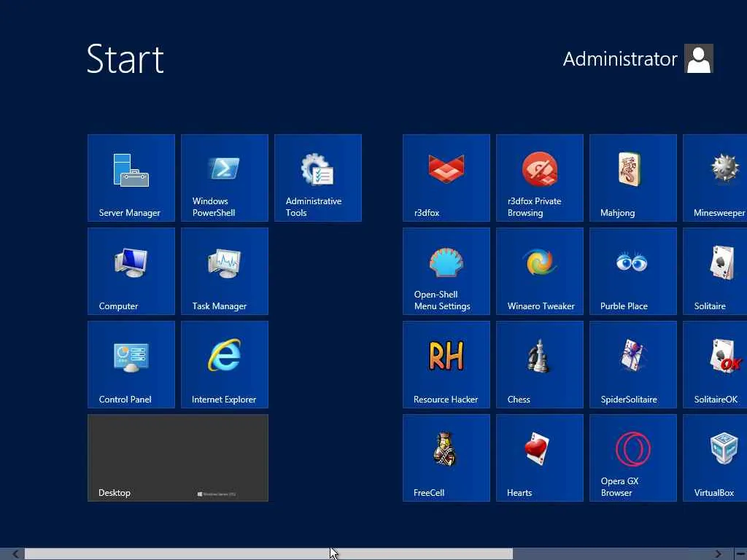Start the Hearts game tile
747x560 pixels.
pyautogui.click(x=539, y=458)
